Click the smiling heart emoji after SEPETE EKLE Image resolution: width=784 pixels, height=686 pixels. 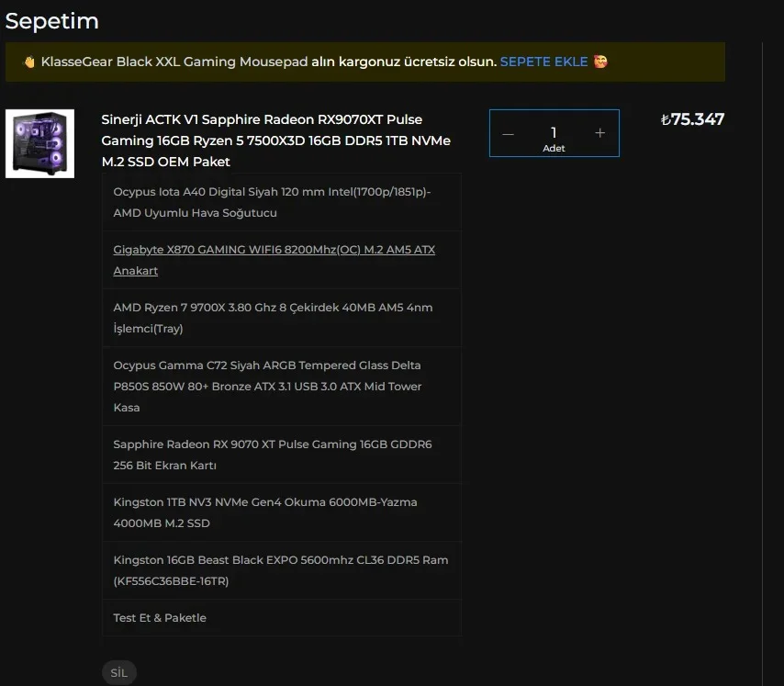pos(600,62)
